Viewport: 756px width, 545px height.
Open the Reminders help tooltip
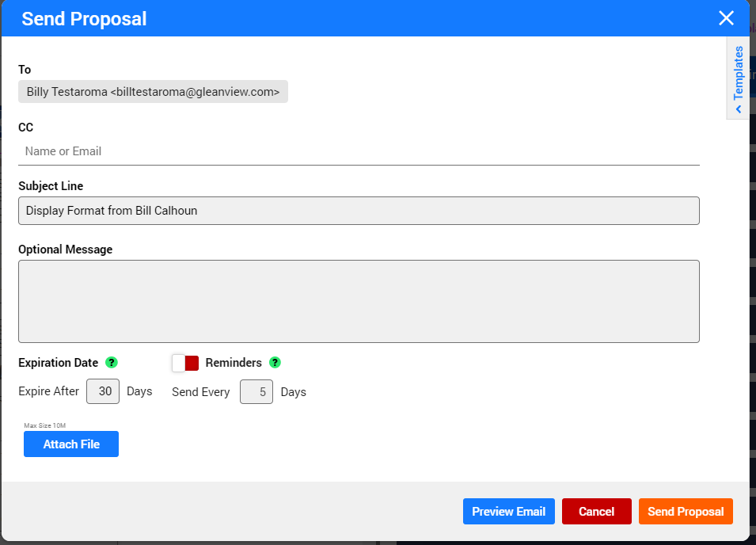coord(275,363)
